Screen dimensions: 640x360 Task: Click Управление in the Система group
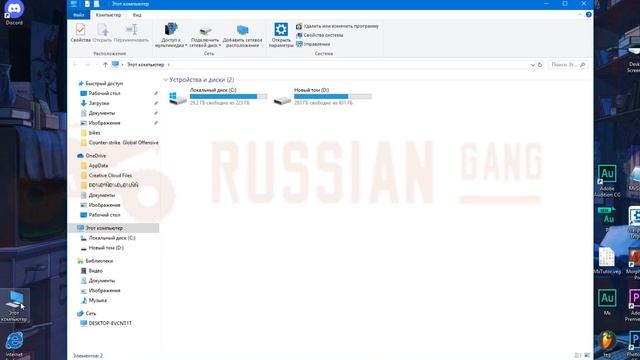[313, 44]
